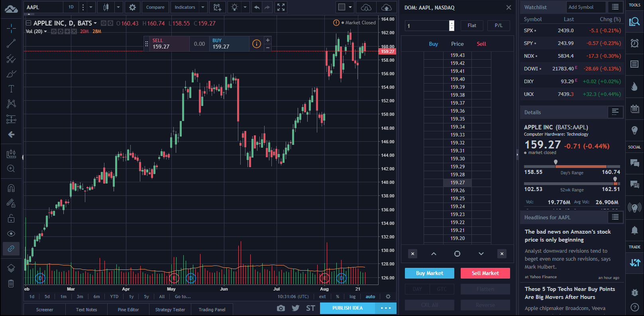Screen dimensions: 644x316
Task: Click the back arrow icon in left toolbar
Action: pos(11,135)
